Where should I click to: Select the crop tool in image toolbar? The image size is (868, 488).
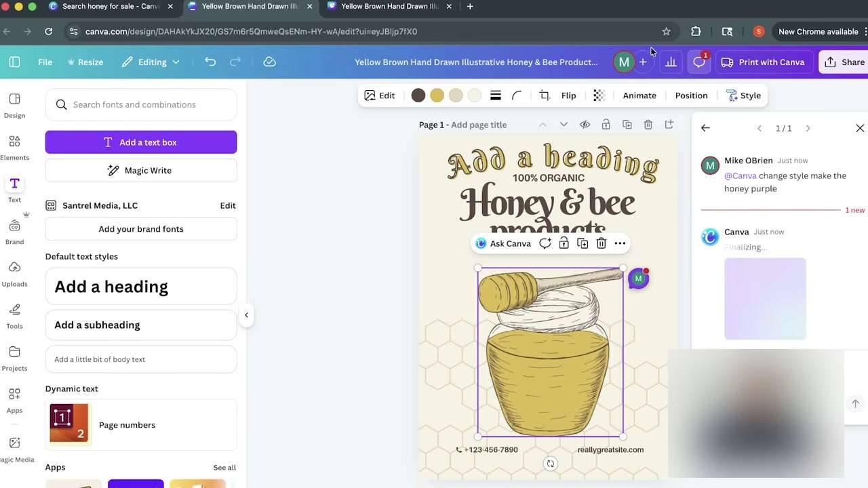pos(545,96)
